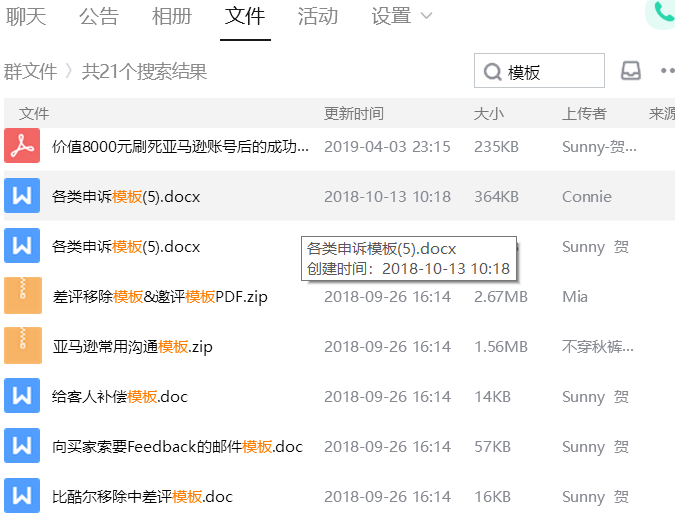
Task: Click the 群文件 breadcrumb link
Action: coord(30,71)
